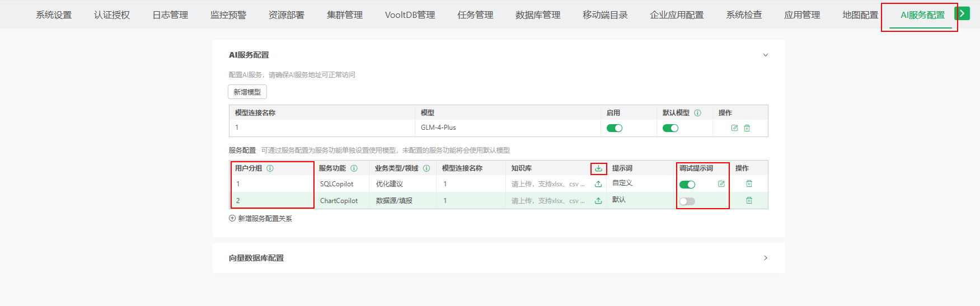Screen dimensions: 980x306
Task: Click the 优化建议 business type cell
Action: (390, 184)
